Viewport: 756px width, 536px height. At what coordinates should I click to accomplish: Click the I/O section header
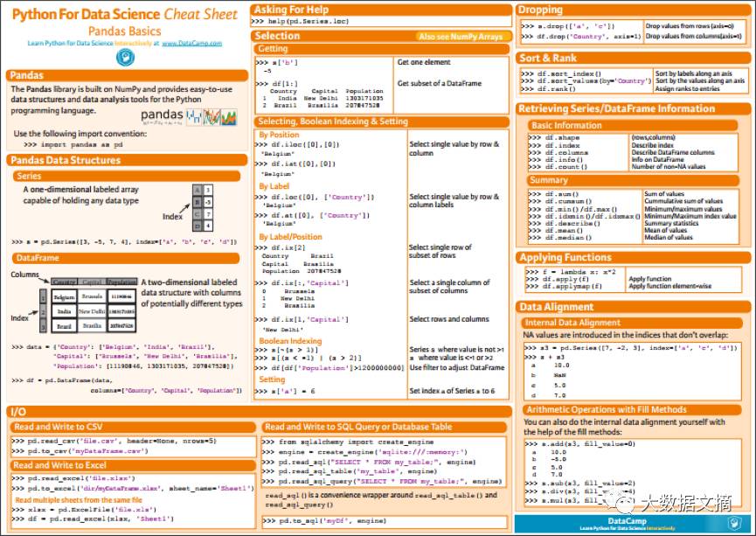click(18, 411)
